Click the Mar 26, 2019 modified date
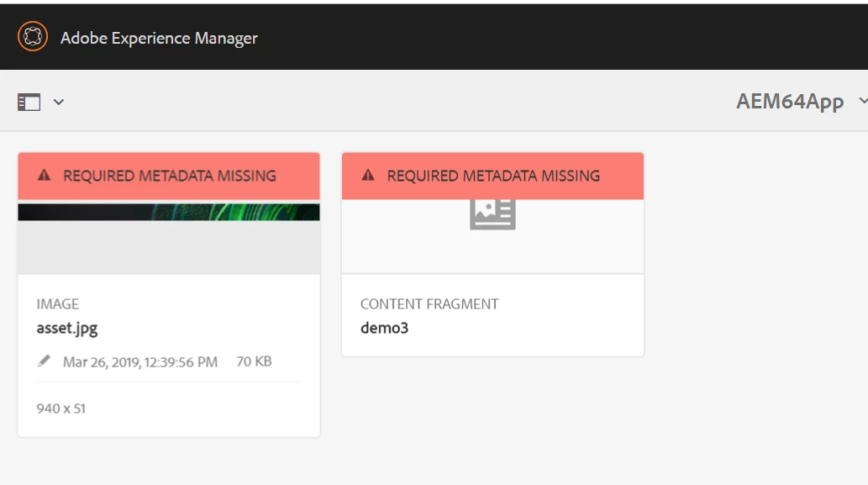This screenshot has height=485, width=868. click(x=140, y=362)
